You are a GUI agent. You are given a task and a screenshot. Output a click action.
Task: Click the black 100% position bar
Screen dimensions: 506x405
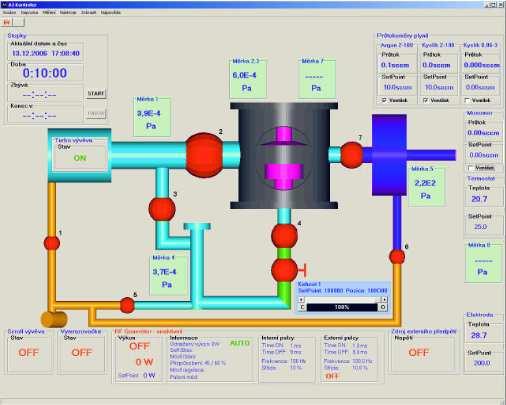point(342,307)
